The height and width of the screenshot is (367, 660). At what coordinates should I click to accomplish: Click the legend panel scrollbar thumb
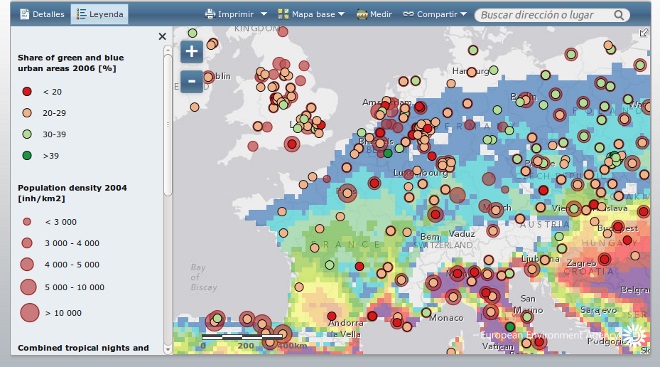point(168,125)
